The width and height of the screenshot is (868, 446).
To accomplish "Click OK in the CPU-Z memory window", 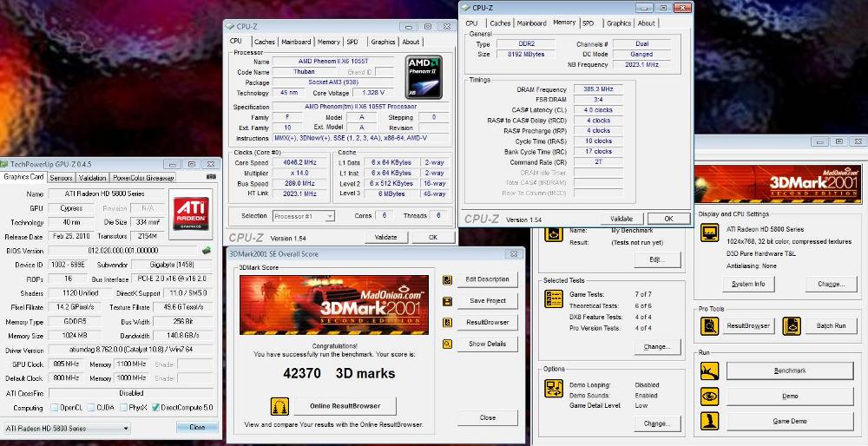I will (x=668, y=219).
